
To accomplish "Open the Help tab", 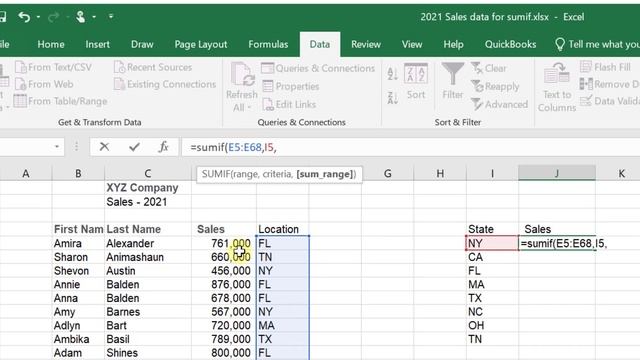I will (x=453, y=44).
